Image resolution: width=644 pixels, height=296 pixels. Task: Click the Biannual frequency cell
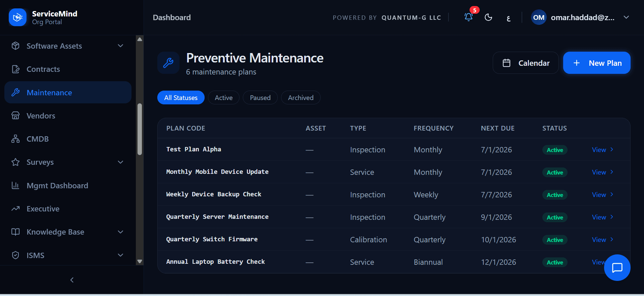point(428,262)
